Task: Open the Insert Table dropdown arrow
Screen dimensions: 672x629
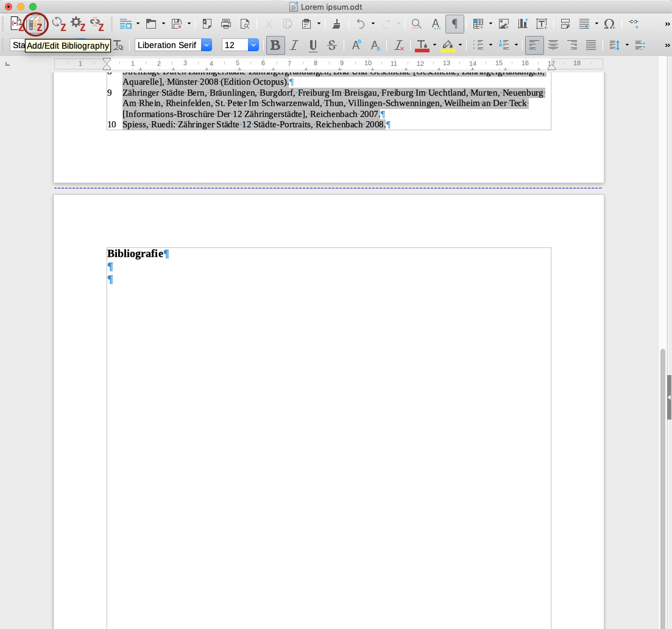Action: [490, 24]
